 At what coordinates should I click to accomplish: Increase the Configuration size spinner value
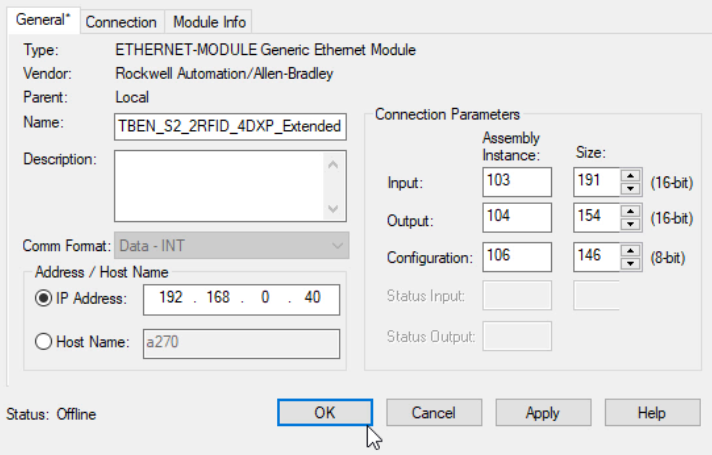click(x=630, y=251)
